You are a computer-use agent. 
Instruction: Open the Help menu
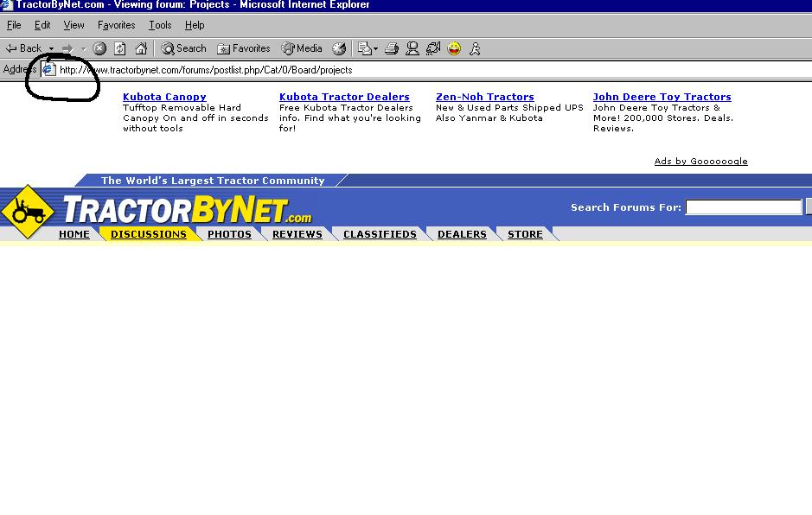click(195, 25)
